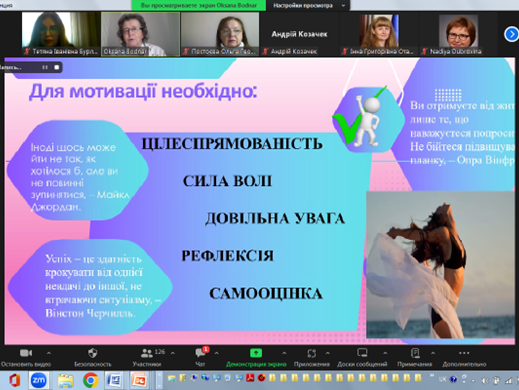Select Андрій Козачек participant tile
Screen dimensions: 519x390
[x=299, y=34]
